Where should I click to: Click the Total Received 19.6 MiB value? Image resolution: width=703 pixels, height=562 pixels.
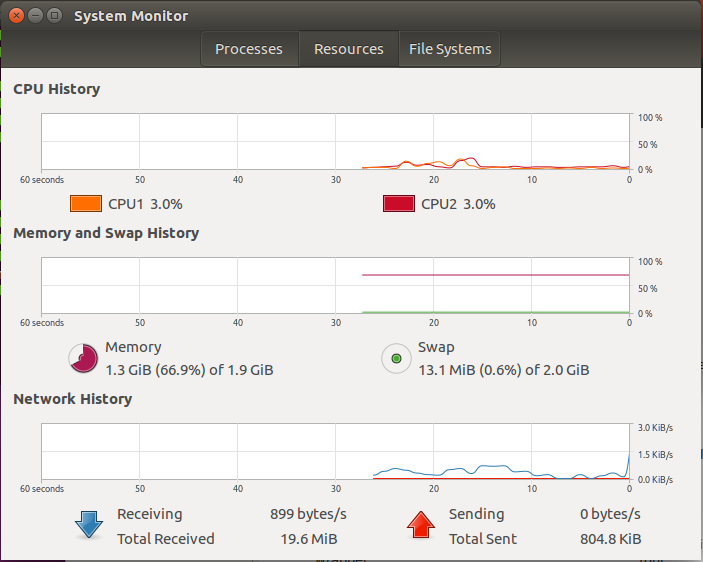pyautogui.click(x=309, y=539)
